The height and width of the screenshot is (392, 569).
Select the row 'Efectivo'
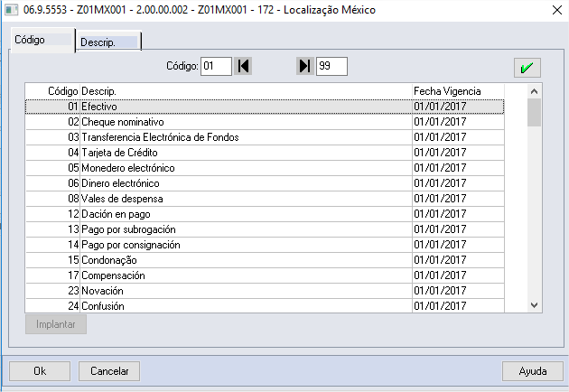[265, 107]
